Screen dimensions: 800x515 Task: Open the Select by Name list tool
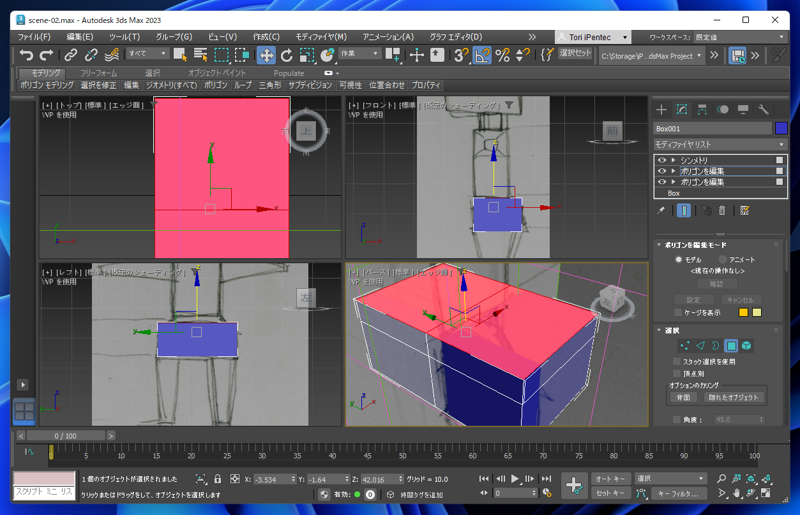[x=201, y=55]
